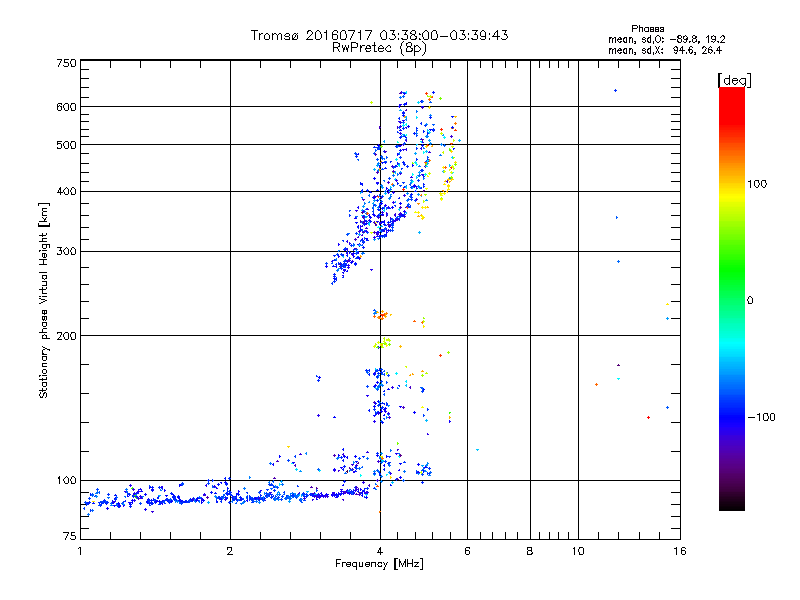Click x-axis tick label '16'

coord(680,551)
